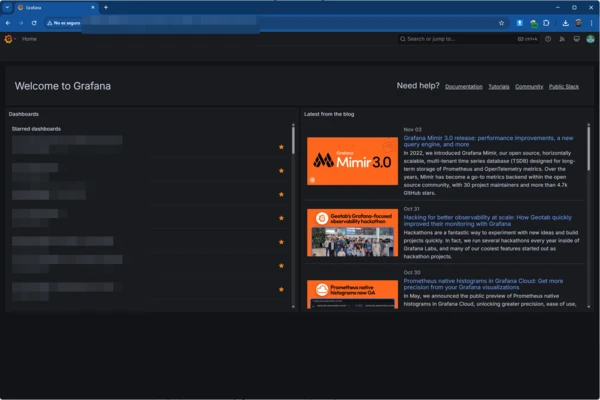Click the 'Dashboards' panel title

[24, 114]
